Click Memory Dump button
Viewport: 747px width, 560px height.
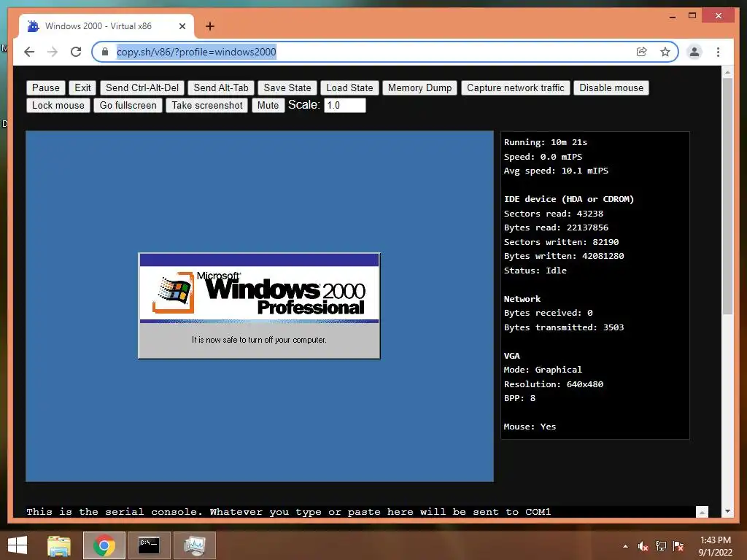click(419, 87)
